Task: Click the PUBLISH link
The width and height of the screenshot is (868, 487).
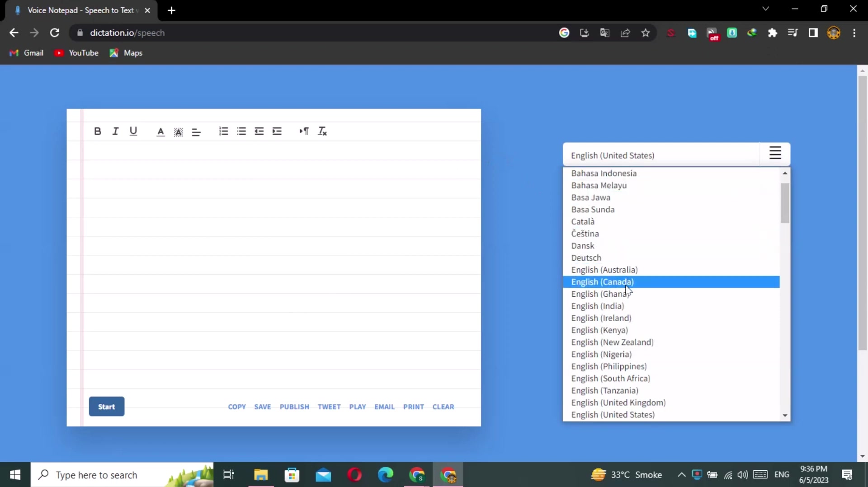Action: coord(294,406)
